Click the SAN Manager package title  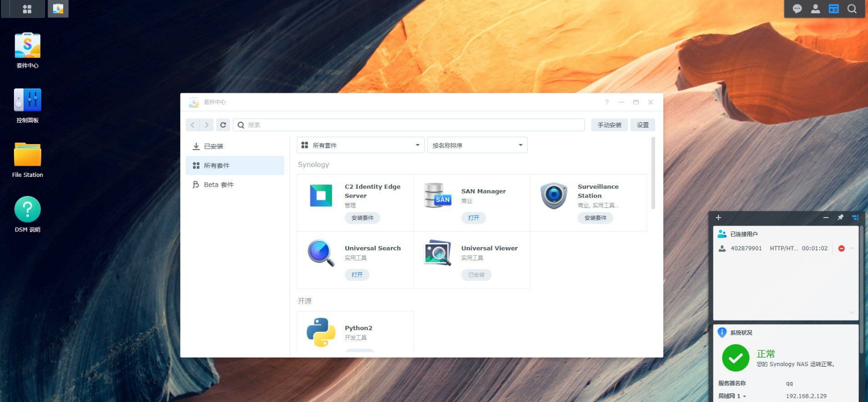(484, 191)
